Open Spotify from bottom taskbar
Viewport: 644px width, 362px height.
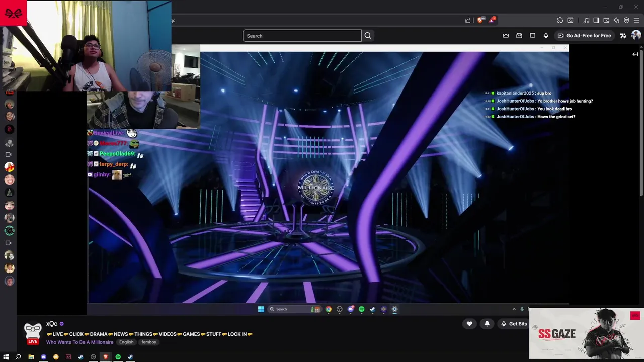coord(118,357)
